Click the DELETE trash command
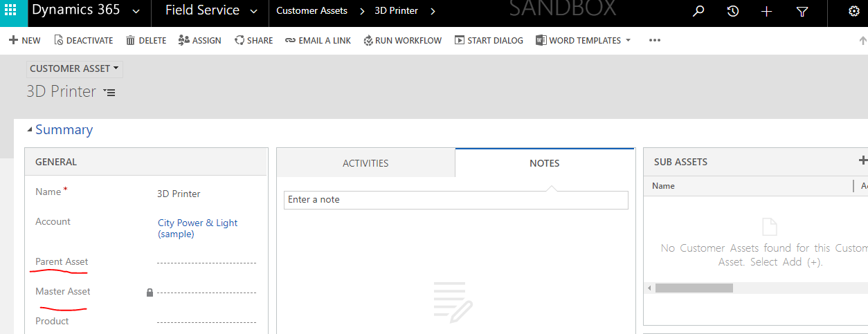This screenshot has height=334, width=868. 146,41
